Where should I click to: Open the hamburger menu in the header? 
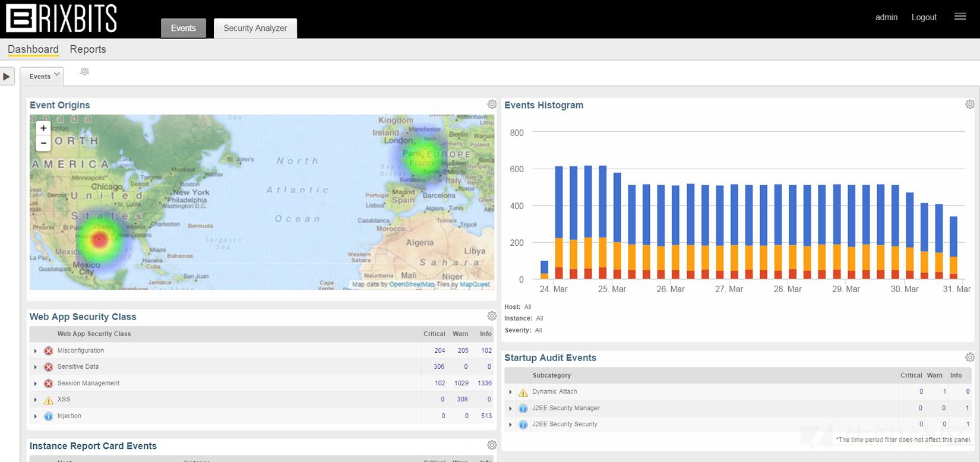click(960, 17)
